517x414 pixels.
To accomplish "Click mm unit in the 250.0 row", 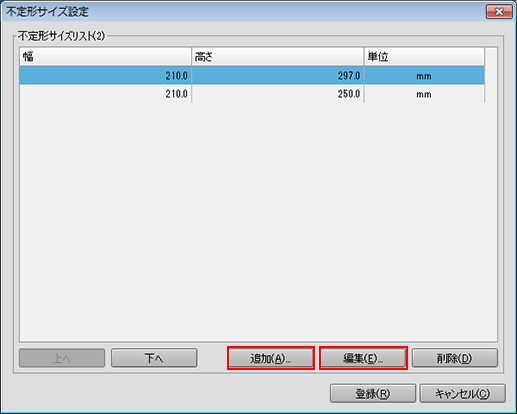I will 424,95.
